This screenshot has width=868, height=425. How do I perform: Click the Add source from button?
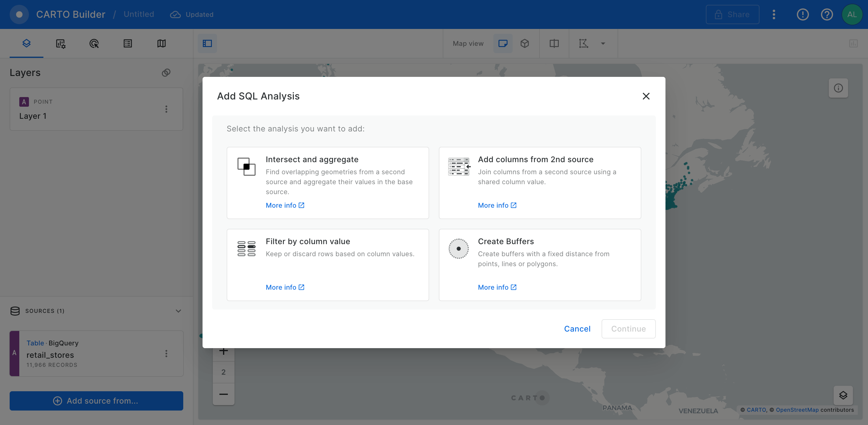96,401
